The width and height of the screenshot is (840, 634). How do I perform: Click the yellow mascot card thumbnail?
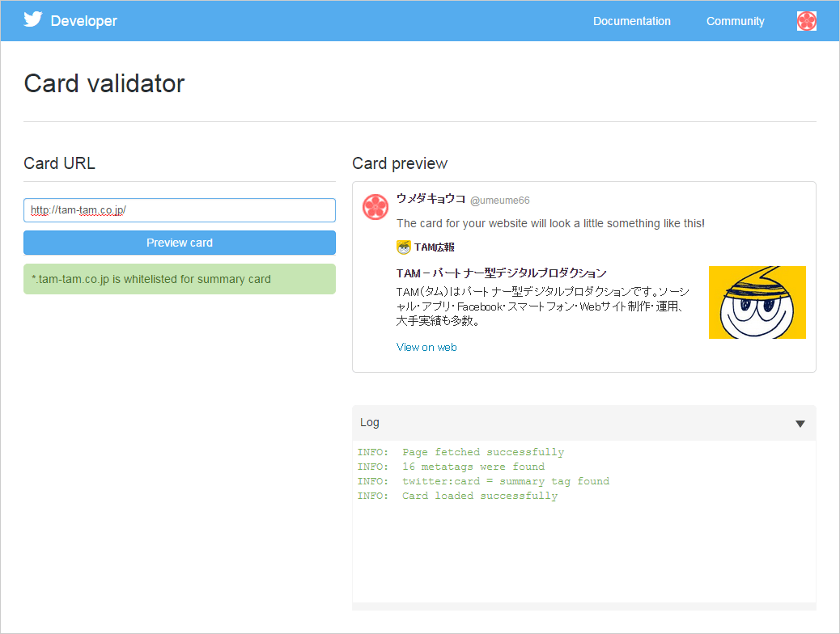(x=757, y=302)
